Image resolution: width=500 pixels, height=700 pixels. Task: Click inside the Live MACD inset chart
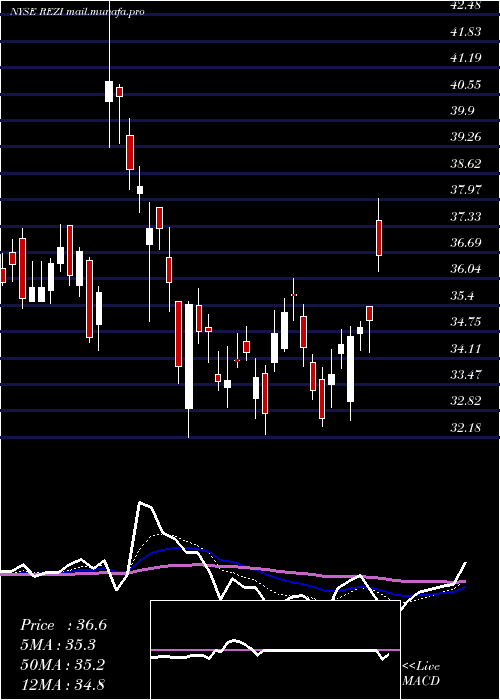coord(275,650)
